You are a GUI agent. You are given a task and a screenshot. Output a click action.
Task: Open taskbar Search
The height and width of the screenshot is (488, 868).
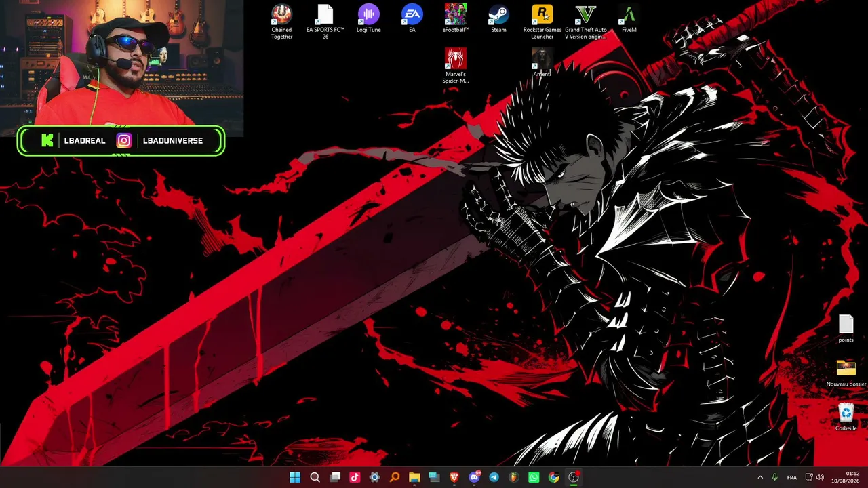(315, 477)
